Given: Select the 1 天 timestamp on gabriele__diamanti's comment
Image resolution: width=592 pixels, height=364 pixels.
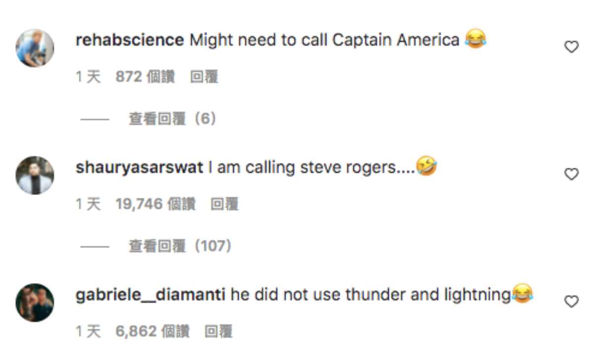Looking at the screenshot, I should coord(88,331).
